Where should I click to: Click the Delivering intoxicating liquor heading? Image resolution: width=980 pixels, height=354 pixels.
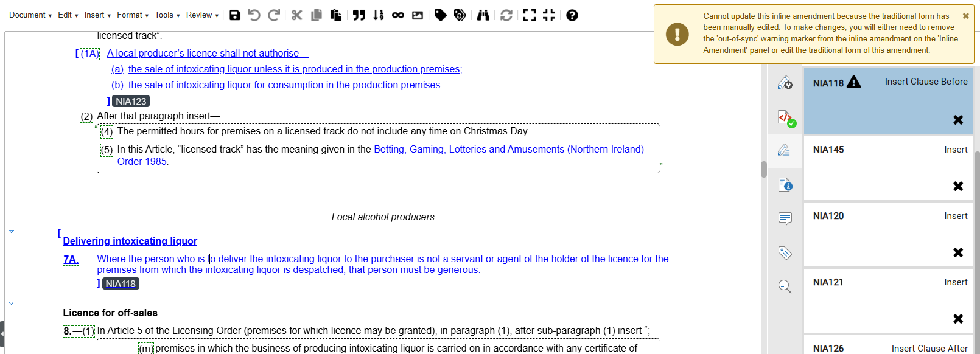point(130,241)
